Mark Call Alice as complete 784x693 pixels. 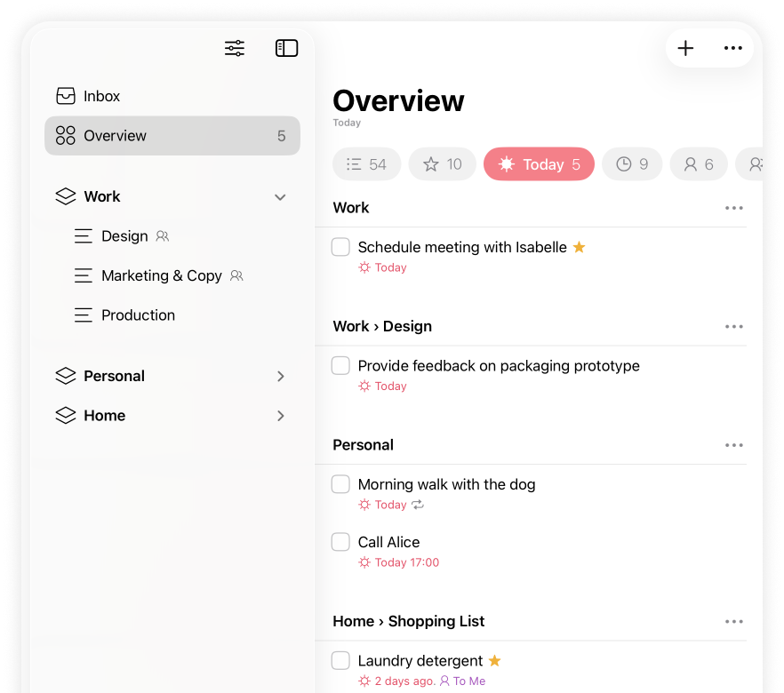(x=340, y=542)
